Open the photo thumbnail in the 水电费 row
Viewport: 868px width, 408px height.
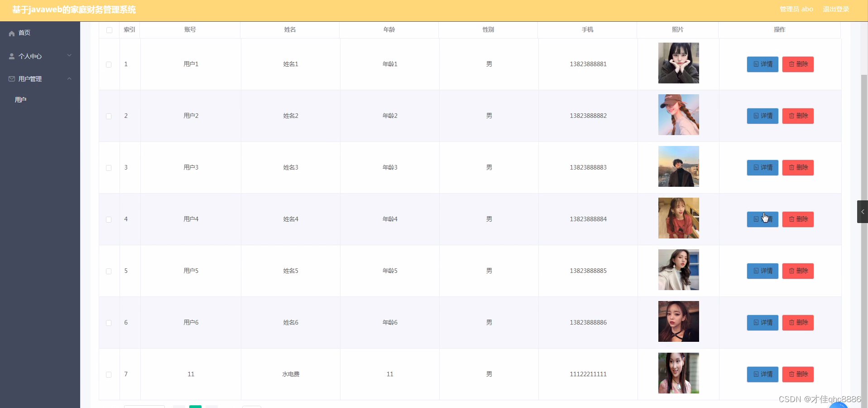coord(678,373)
